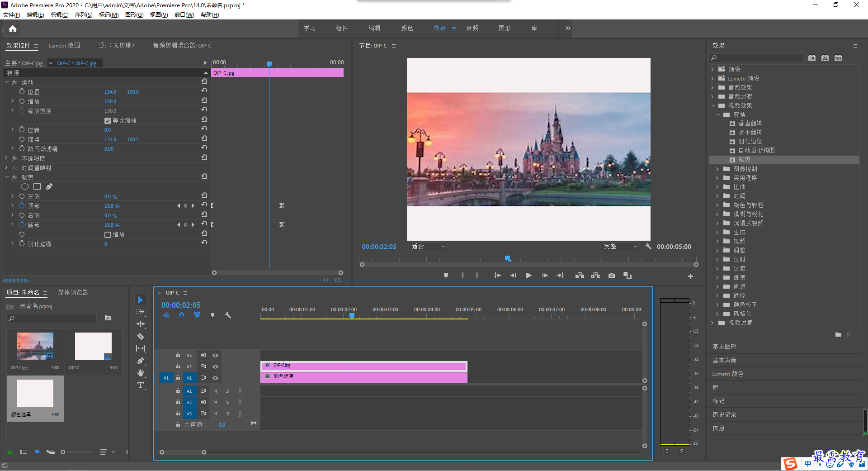This screenshot has height=471, width=868.
Task: Toggle V2 track output eye
Action: [x=216, y=366]
